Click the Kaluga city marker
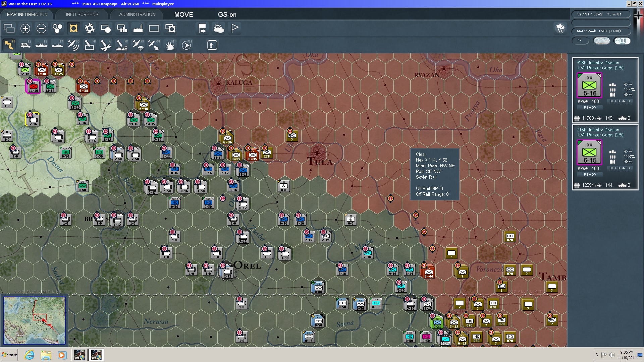This screenshot has width=644, height=362. (x=218, y=84)
